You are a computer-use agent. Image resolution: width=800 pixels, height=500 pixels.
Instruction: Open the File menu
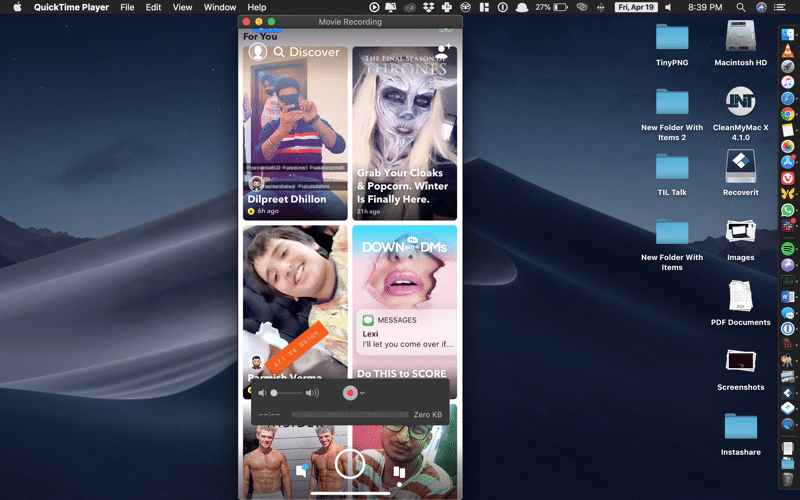click(127, 7)
